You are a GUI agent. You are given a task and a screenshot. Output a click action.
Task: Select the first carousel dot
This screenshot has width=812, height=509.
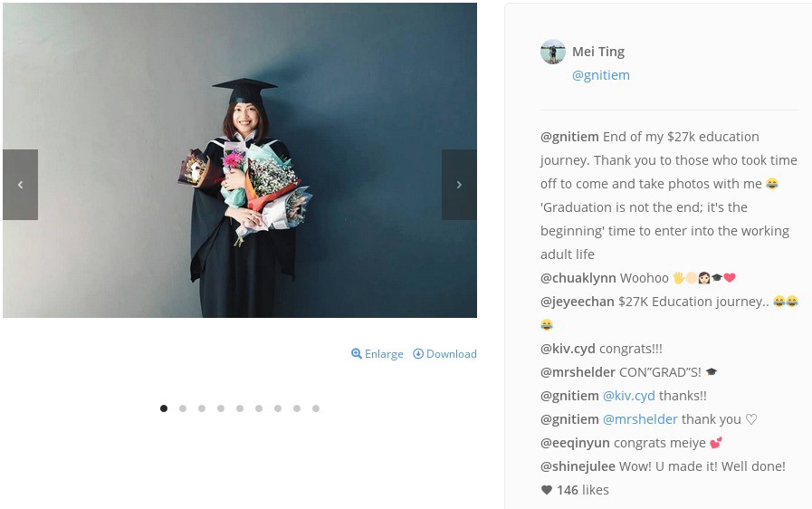coord(164,408)
